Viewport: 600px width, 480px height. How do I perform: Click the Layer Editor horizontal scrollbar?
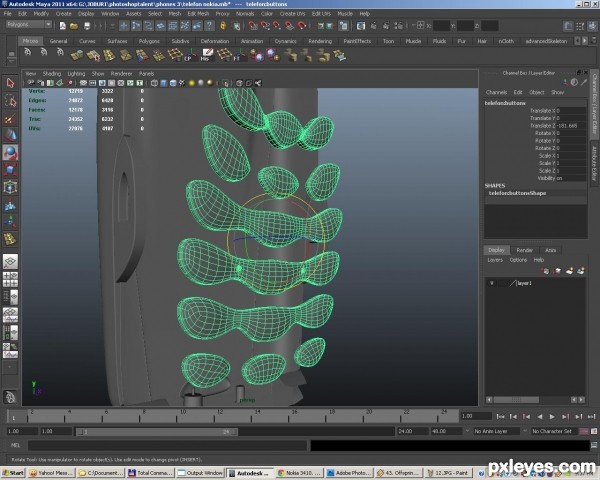[516, 400]
